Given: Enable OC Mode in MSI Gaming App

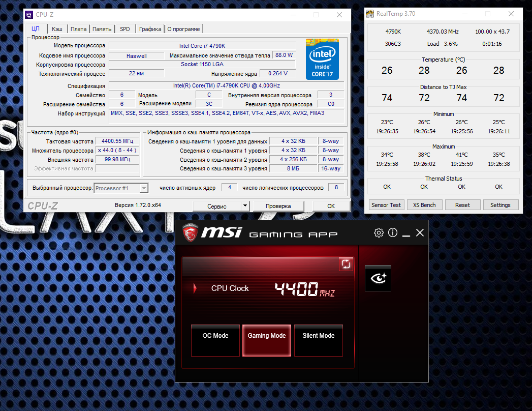Looking at the screenshot, I should [x=215, y=340].
